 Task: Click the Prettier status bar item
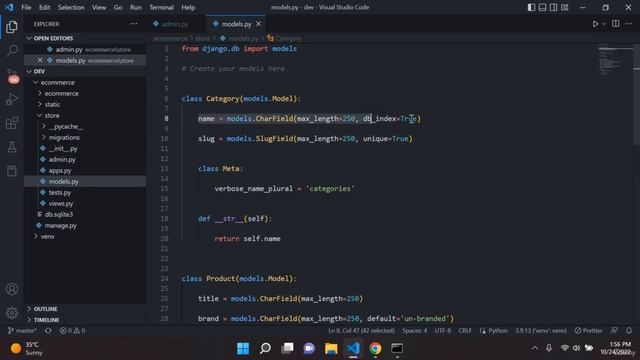(588, 331)
